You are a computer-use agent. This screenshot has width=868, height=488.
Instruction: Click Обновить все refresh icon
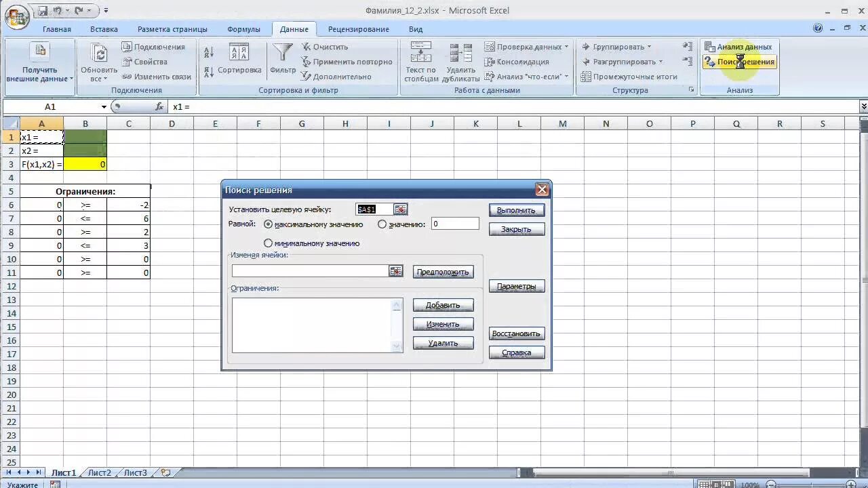(x=99, y=62)
